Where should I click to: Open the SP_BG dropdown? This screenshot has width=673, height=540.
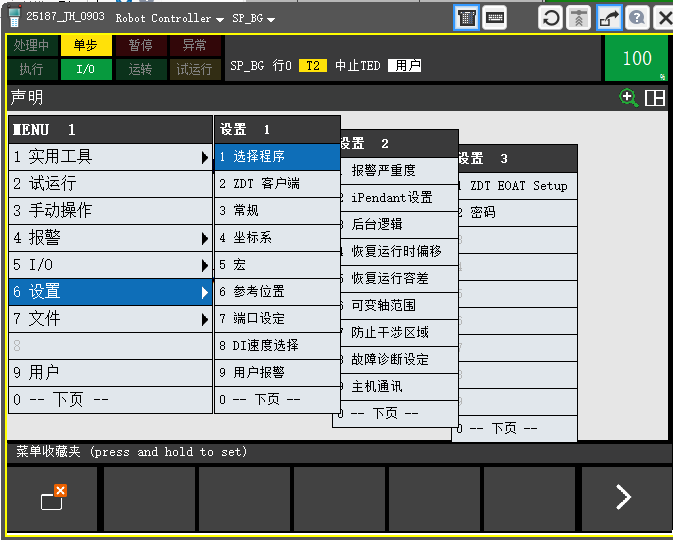(x=254, y=18)
